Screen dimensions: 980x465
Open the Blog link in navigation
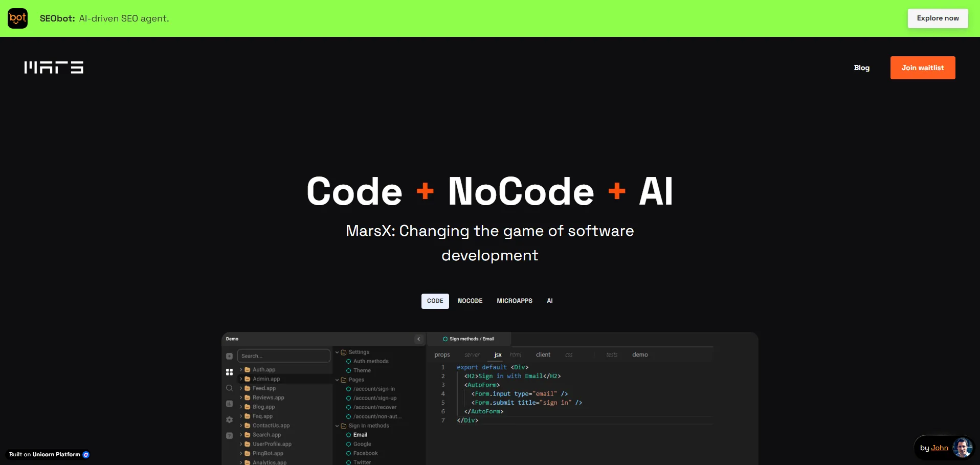click(861, 68)
